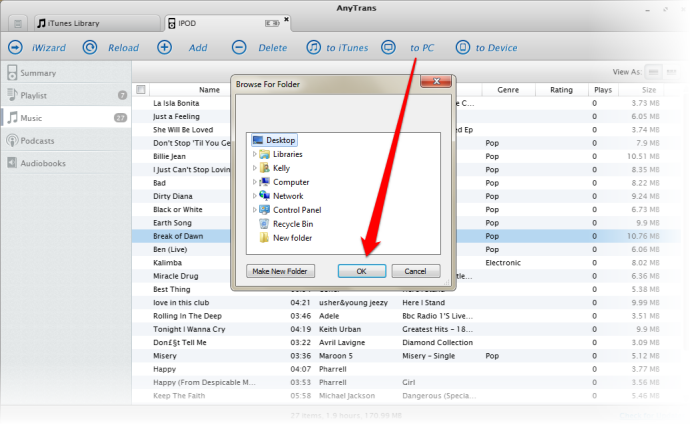Toggle the select-all checkbox in the Name header
690x424 pixels.
(141, 89)
